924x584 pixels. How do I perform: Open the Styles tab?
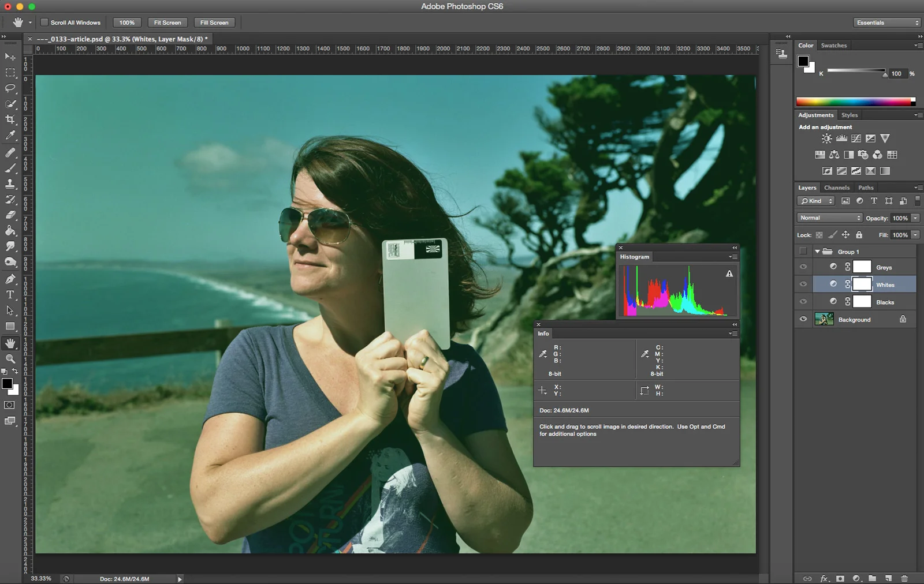click(x=849, y=115)
